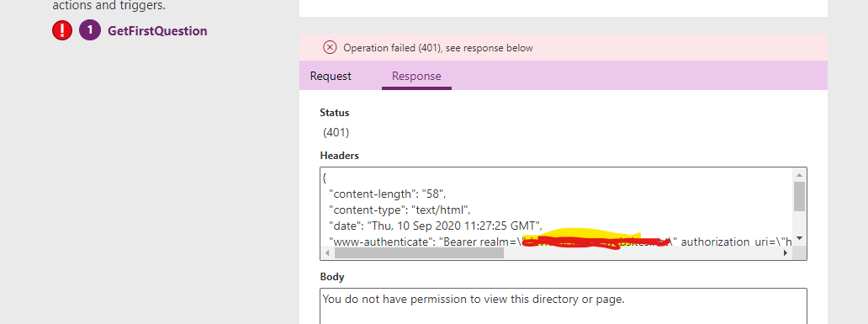868x324 pixels.
Task: Select the Response tab
Action: tap(416, 76)
